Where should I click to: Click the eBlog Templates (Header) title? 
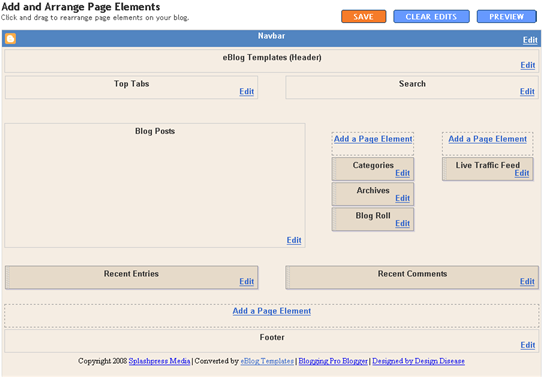(272, 57)
